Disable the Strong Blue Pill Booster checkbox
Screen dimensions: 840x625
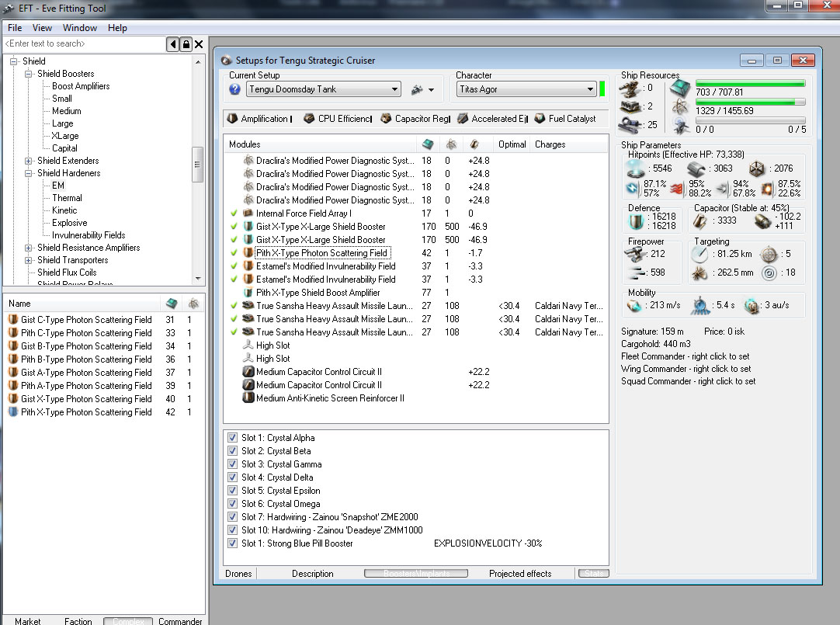[x=233, y=543]
